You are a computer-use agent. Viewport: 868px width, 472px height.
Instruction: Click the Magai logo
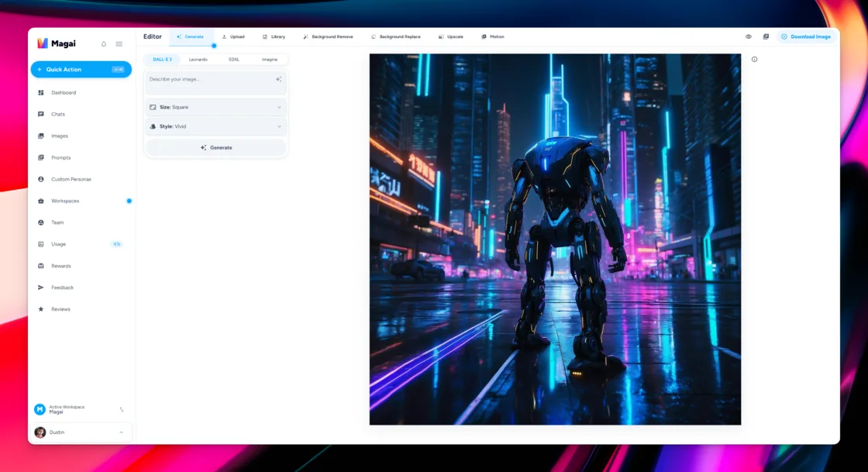pos(56,43)
